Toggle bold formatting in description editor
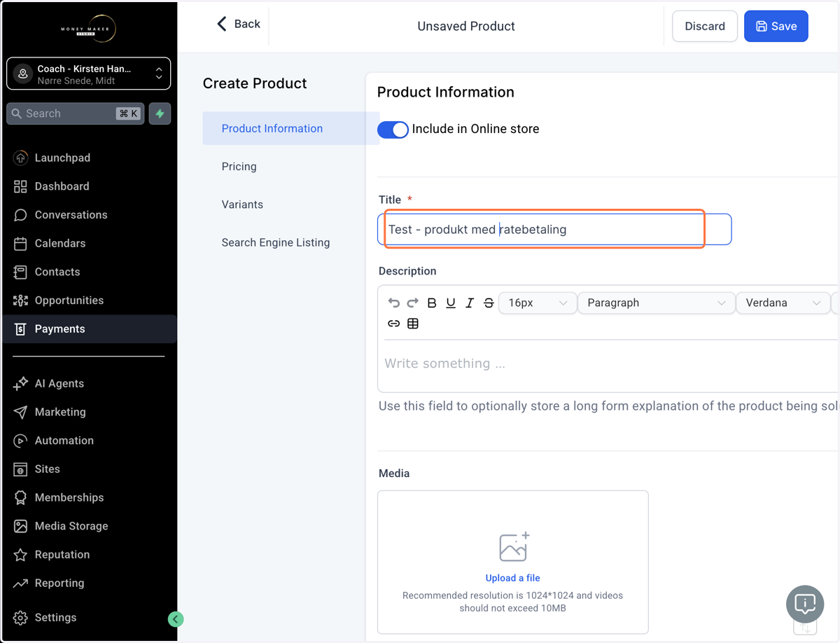Image resolution: width=840 pixels, height=643 pixels. [432, 303]
